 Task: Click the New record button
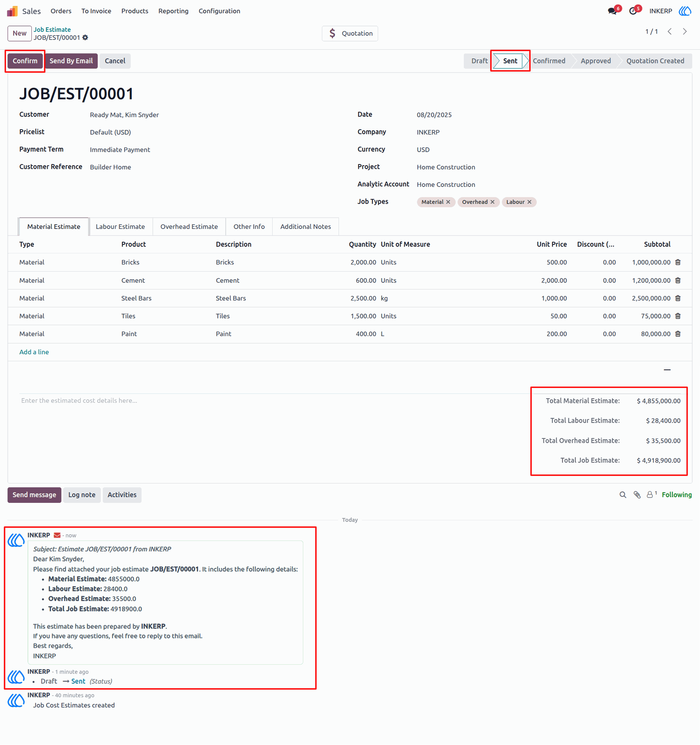coord(19,33)
